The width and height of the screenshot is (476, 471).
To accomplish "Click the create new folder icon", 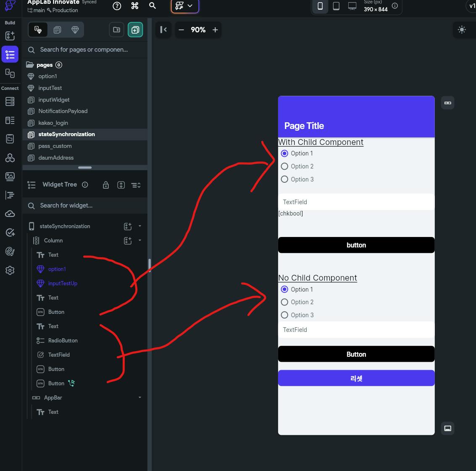I will 116,30.
